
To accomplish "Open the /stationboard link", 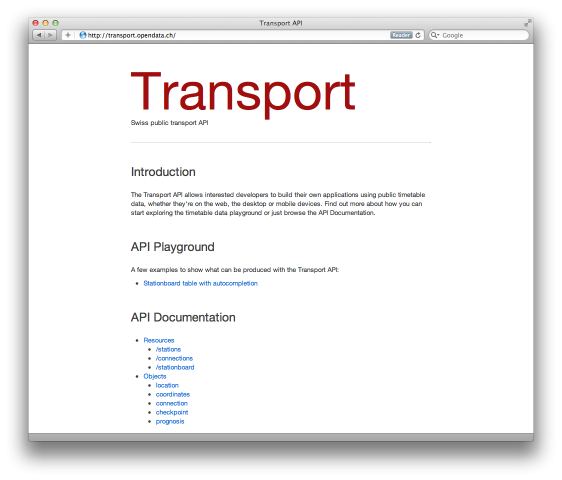I will pyautogui.click(x=175, y=367).
